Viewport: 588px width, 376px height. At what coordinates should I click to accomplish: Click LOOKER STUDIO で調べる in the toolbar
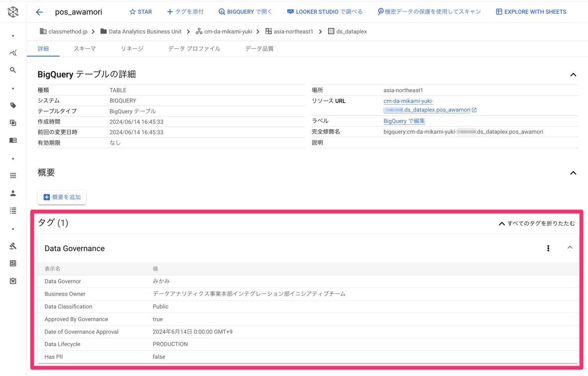[x=324, y=11]
